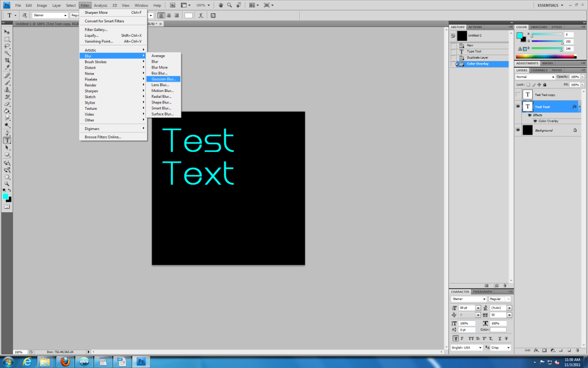Open the Opacity slider arrow
The width and height of the screenshot is (588, 368).
point(582,76)
